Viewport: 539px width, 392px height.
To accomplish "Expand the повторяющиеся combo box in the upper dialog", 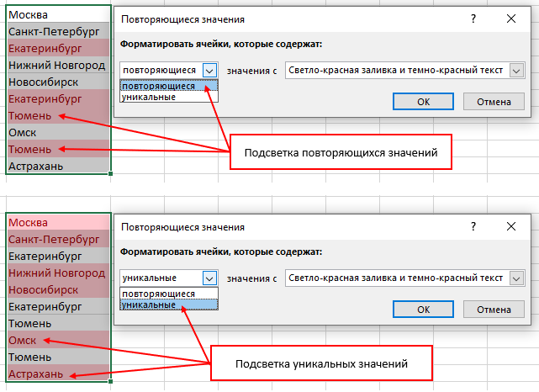I will tap(209, 71).
